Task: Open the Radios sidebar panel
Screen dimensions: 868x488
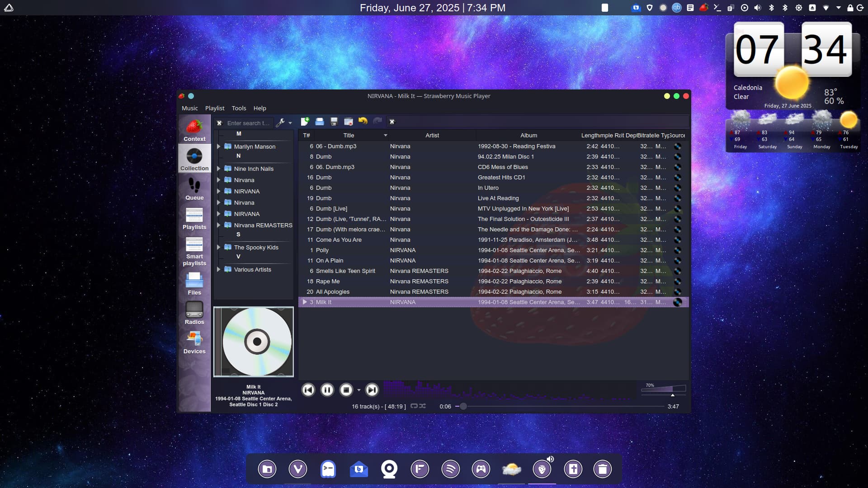Action: coord(194,313)
